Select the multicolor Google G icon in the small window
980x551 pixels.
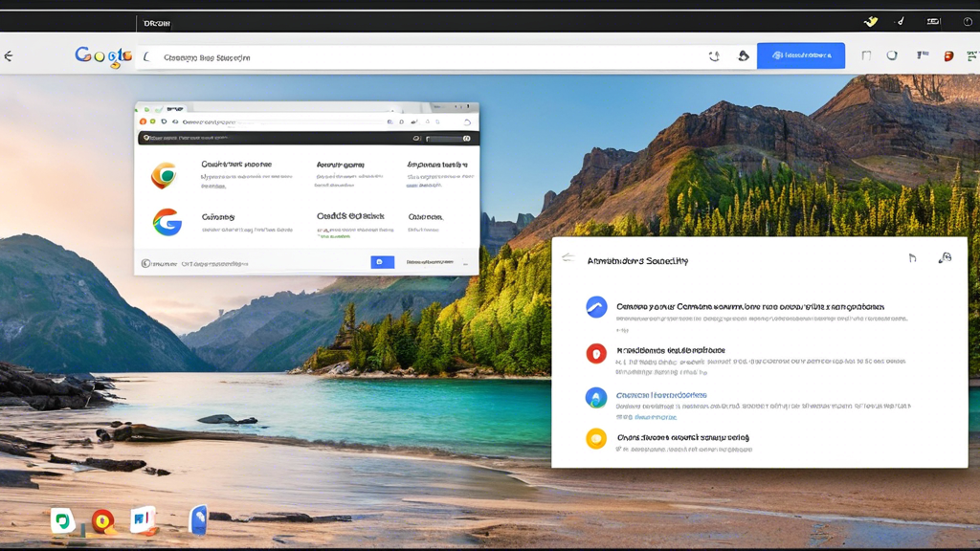coord(167,222)
